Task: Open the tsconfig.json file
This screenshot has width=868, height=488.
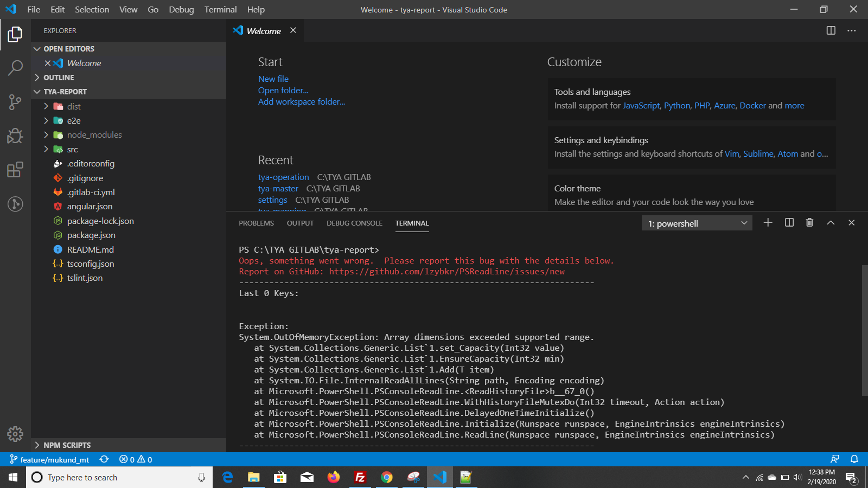Action: [x=129, y=264]
